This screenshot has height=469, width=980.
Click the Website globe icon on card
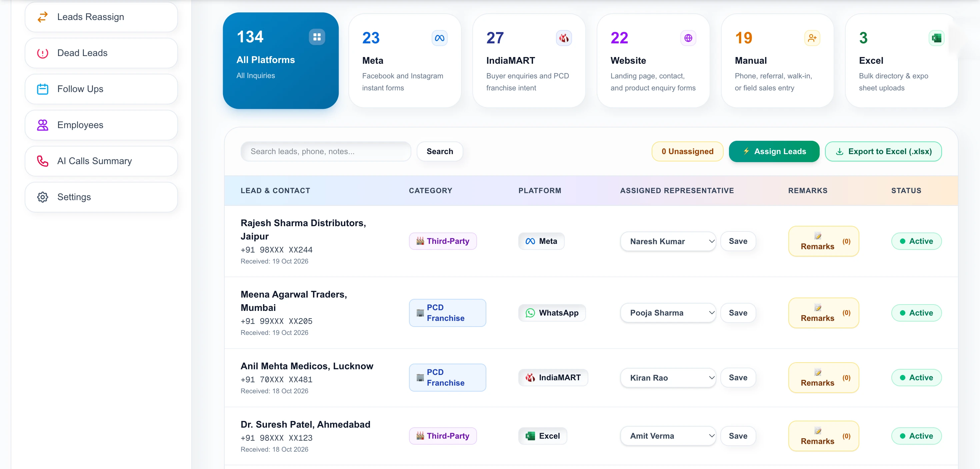click(x=688, y=38)
